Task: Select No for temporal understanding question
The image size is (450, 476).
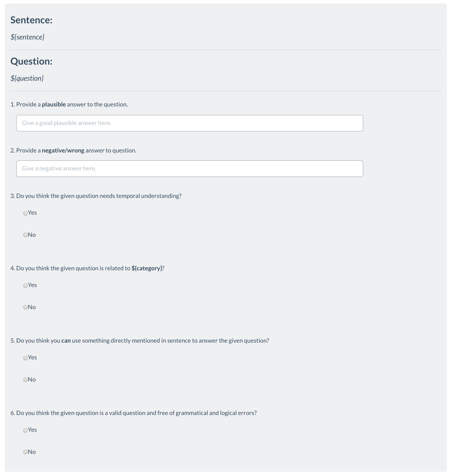Action: point(25,235)
